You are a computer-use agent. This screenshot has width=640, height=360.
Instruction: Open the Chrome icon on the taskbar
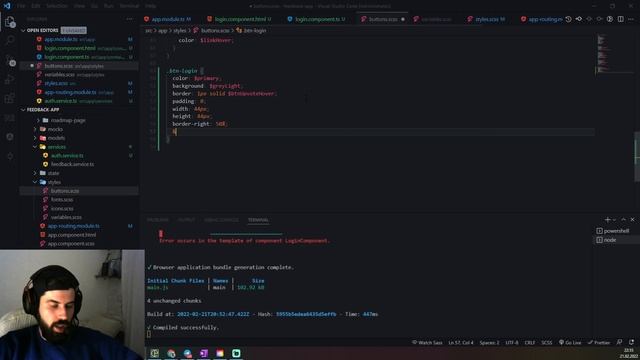[171, 353]
